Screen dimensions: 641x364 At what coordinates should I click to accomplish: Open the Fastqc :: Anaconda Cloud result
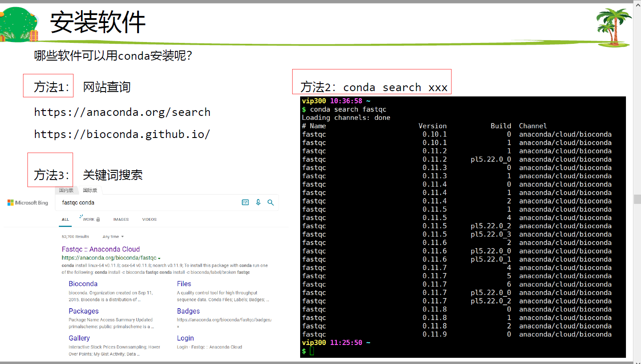(x=100, y=249)
